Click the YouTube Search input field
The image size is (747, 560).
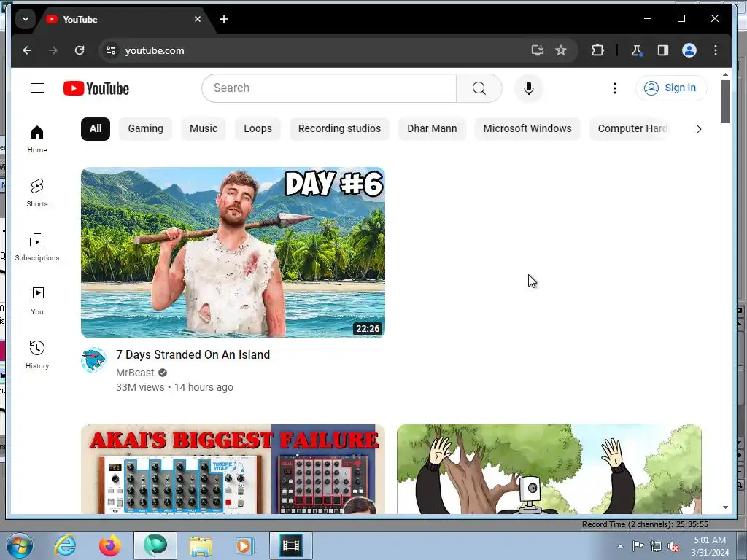click(329, 88)
